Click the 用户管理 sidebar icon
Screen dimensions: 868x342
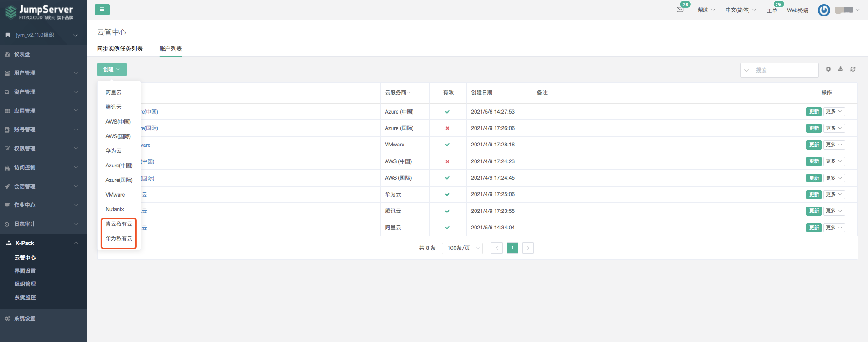pyautogui.click(x=7, y=73)
